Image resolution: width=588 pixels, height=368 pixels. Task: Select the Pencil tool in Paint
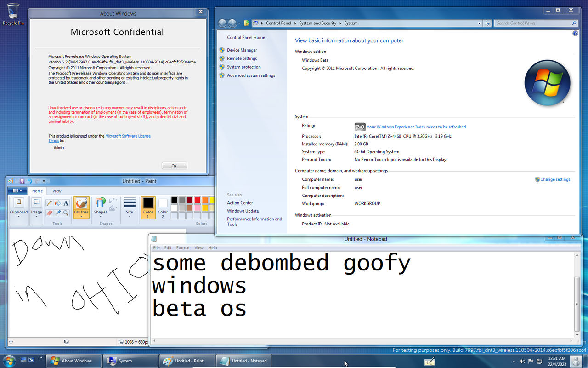[49, 203]
